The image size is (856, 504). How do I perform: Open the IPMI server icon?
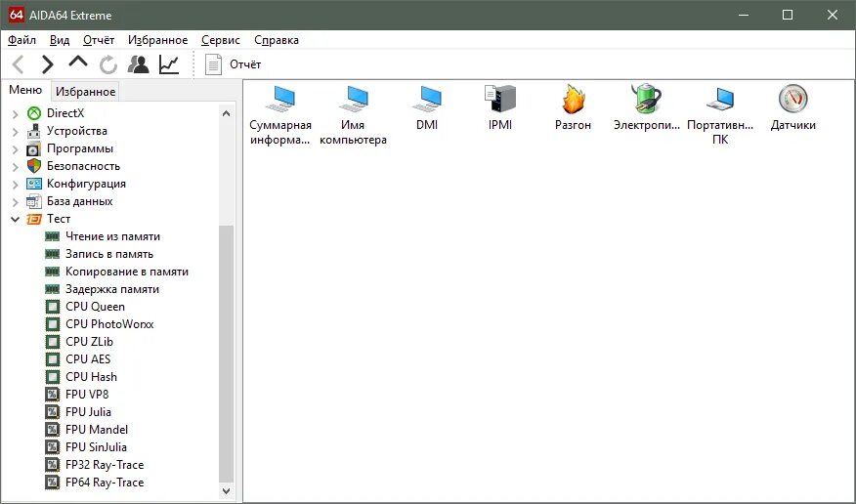pos(500,108)
